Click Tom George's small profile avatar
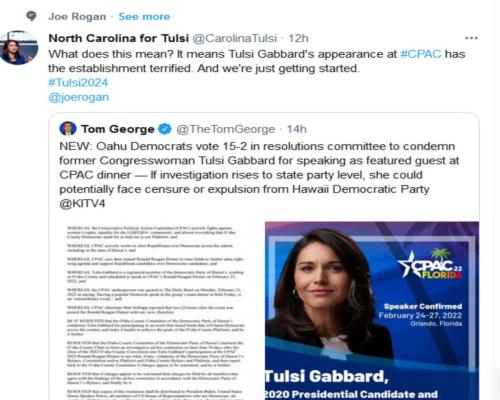500x400 pixels. click(68, 129)
